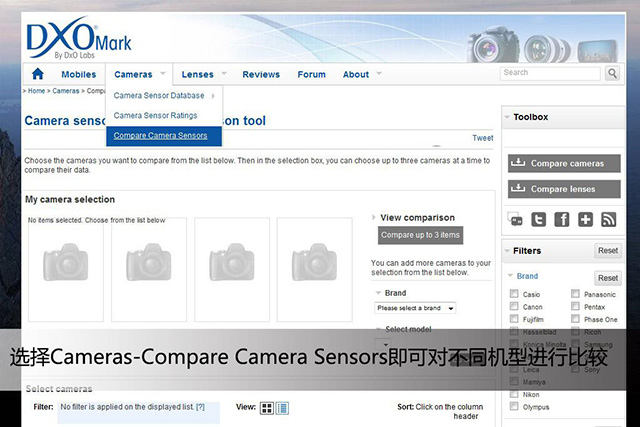Click the Compare lenses button
The image size is (640, 427).
(564, 189)
